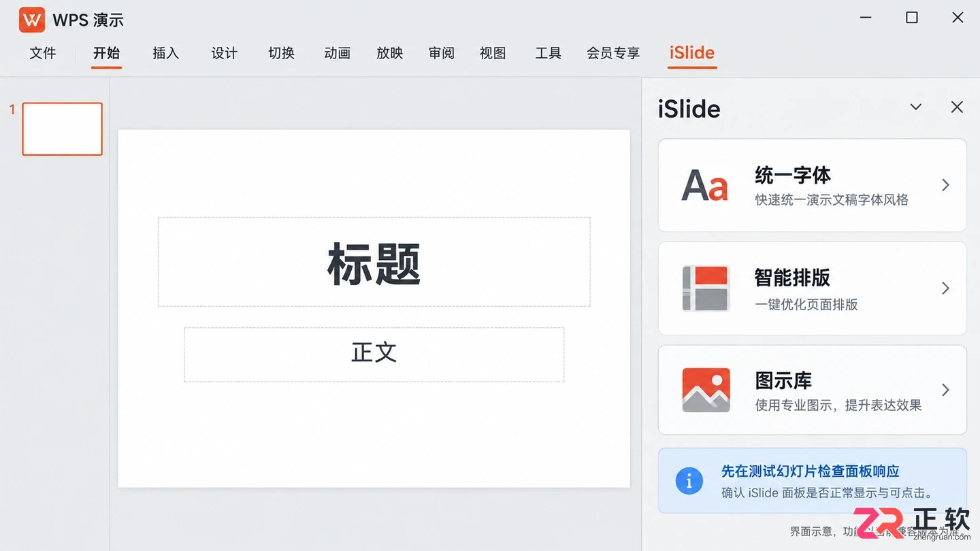
Task: Maximize the WPS 演示 window
Action: point(912,18)
